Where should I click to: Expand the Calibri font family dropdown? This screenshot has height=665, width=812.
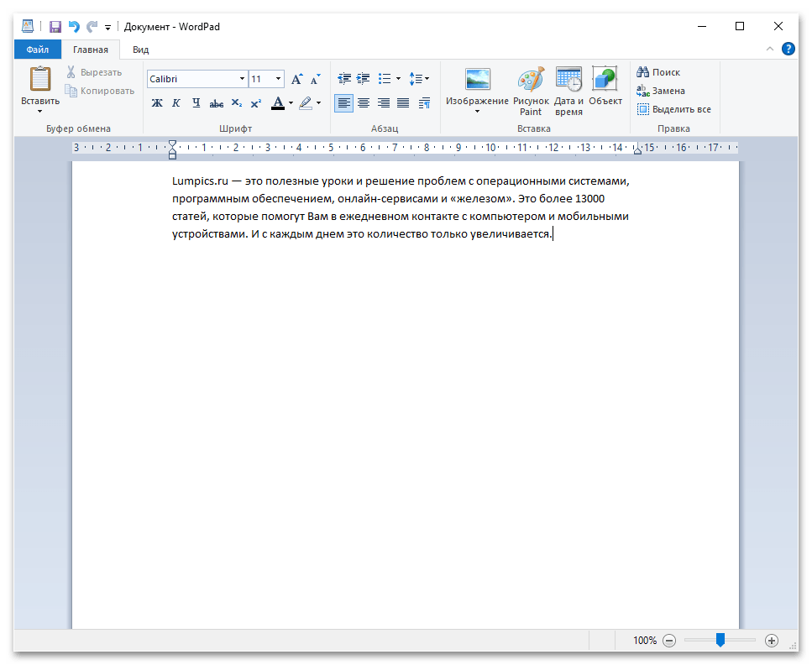coord(242,79)
